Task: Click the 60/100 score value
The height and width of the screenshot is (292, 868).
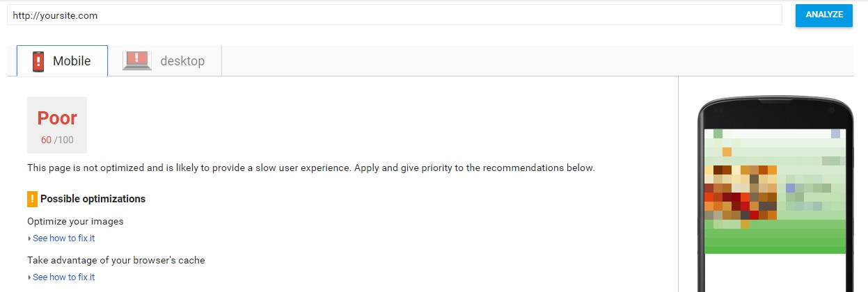Action: 57,140
